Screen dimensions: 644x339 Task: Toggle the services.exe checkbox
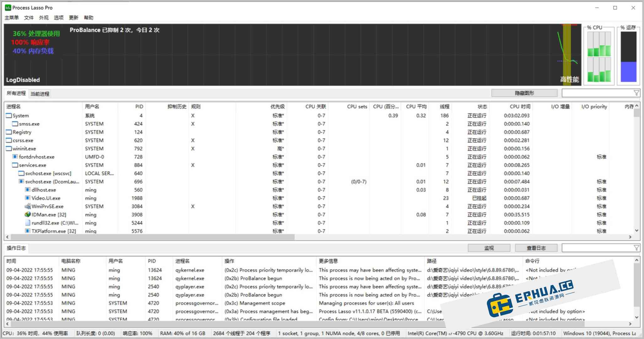14,165
